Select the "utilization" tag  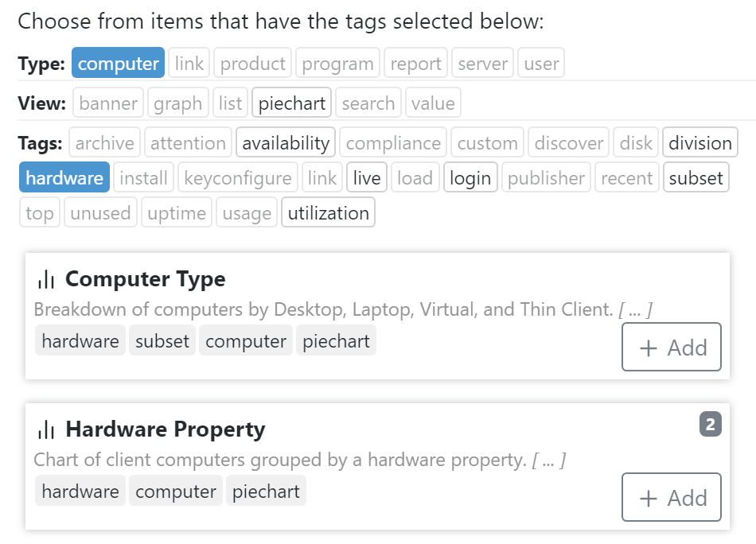[328, 212]
